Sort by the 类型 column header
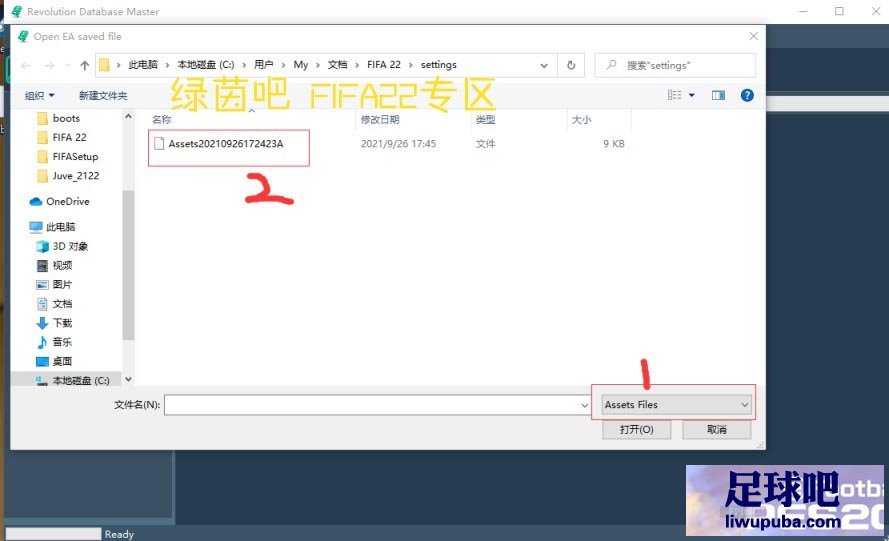The width and height of the screenshot is (889, 541). [485, 120]
